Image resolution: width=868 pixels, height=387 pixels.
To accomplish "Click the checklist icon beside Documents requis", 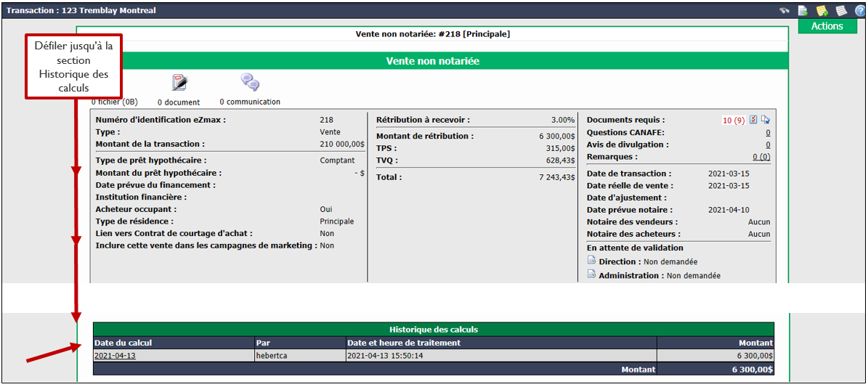I will (753, 120).
